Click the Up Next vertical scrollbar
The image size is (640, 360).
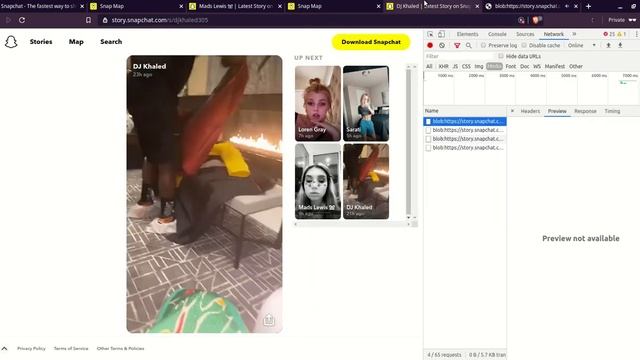[409, 142]
